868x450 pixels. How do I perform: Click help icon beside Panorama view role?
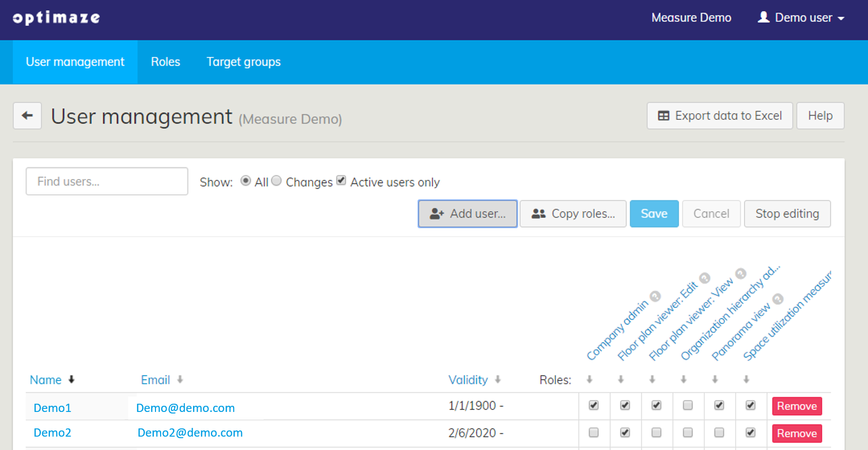pyautogui.click(x=778, y=299)
